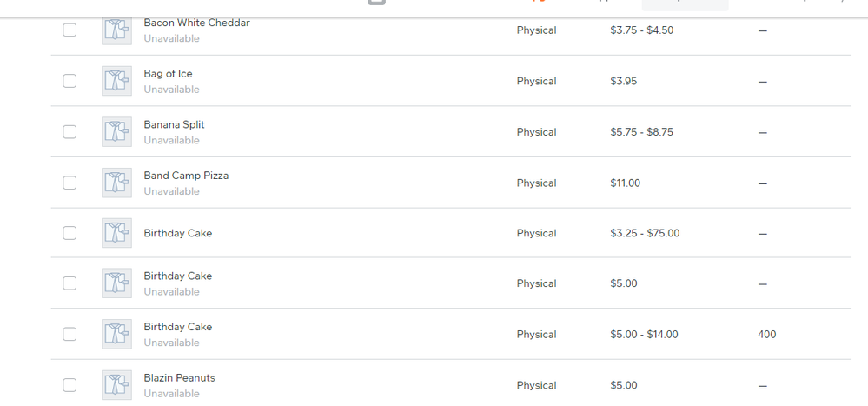Open the Banana Split item name
868x406 pixels.
174,124
